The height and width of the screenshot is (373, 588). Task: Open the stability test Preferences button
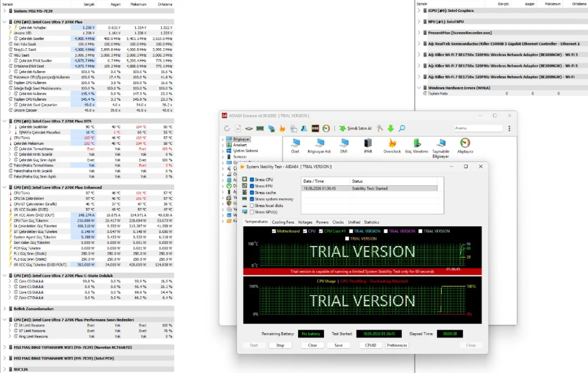click(397, 345)
